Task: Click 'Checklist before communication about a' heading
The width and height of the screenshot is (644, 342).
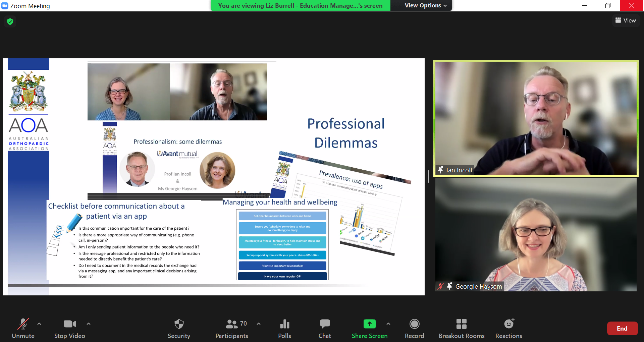Action: tap(116, 206)
